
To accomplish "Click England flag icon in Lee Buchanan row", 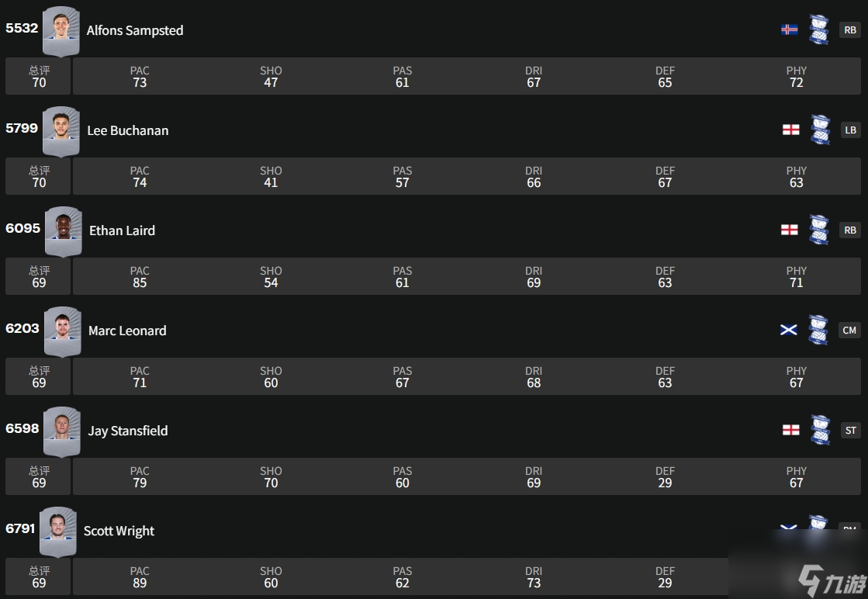I will point(790,130).
